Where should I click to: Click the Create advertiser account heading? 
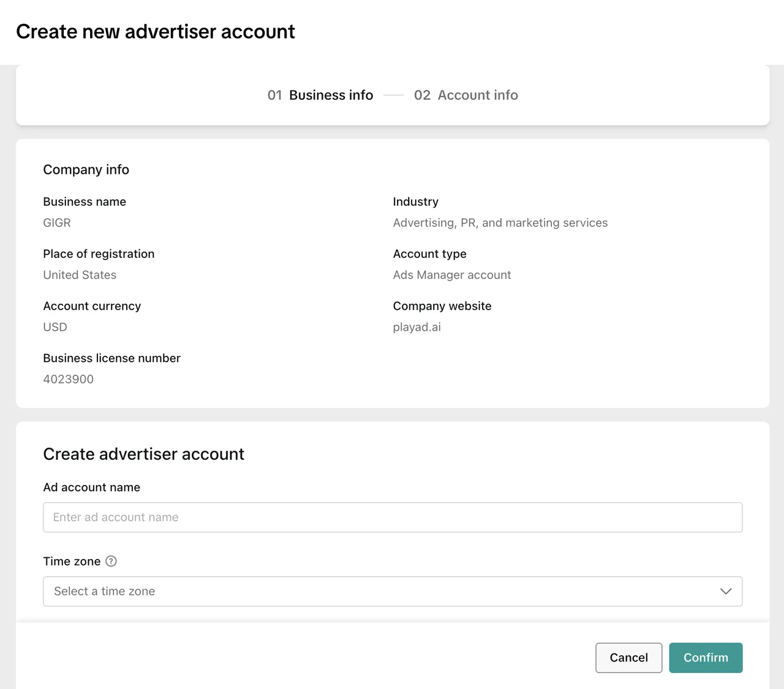click(144, 454)
